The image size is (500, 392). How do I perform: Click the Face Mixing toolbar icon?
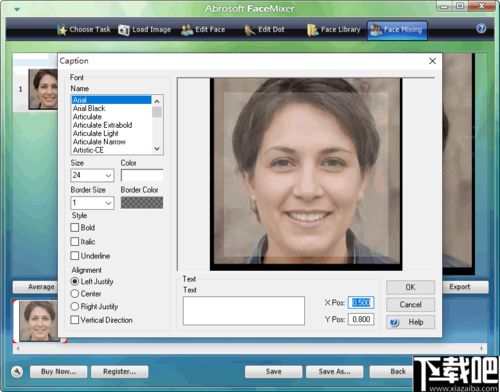coord(376,30)
